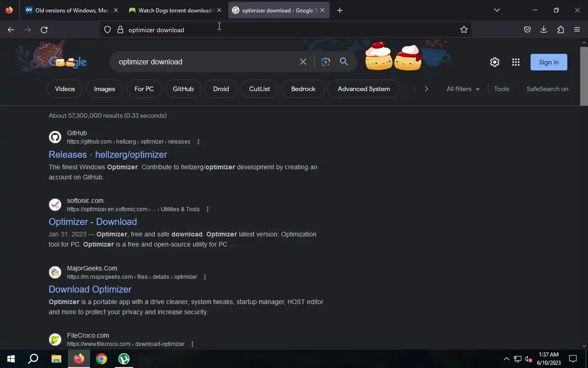Show hidden system tray icons

pos(506,359)
